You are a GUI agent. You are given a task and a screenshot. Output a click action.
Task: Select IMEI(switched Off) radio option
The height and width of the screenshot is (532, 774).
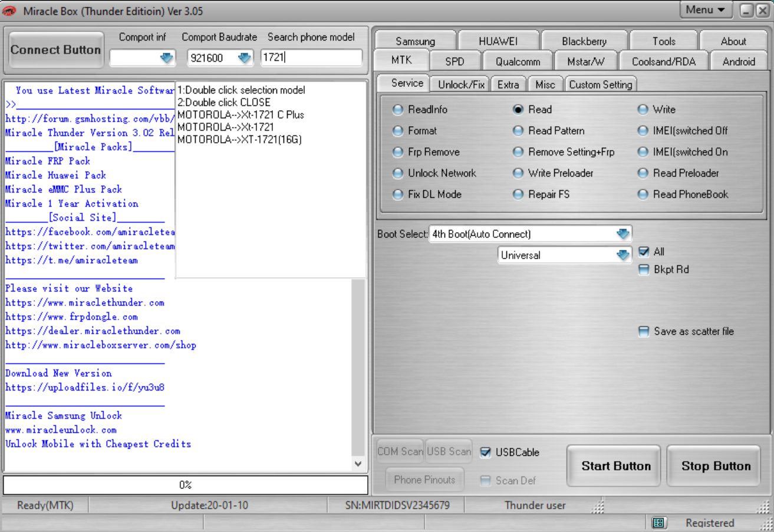(x=643, y=131)
